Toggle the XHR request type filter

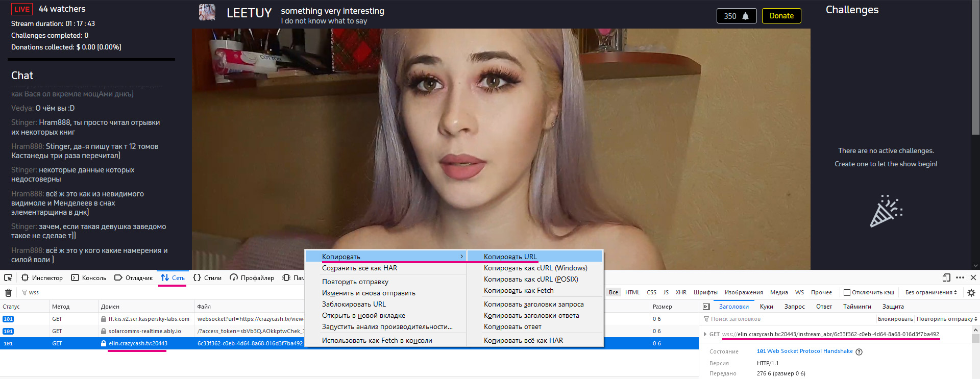click(681, 293)
